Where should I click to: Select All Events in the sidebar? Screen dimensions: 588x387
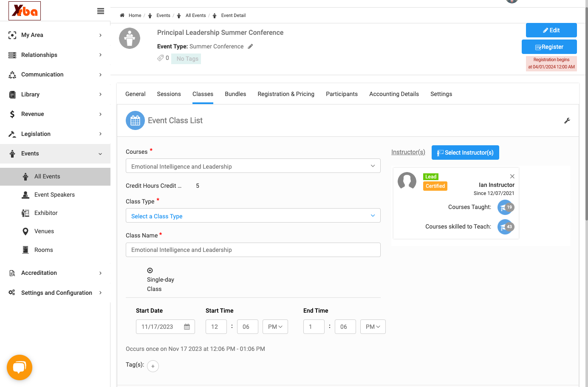pyautogui.click(x=55, y=177)
